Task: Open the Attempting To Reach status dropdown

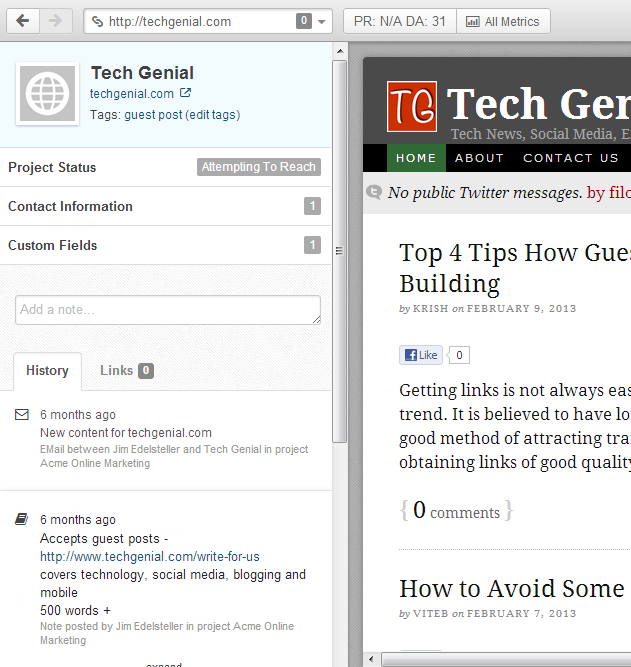Action: (259, 167)
